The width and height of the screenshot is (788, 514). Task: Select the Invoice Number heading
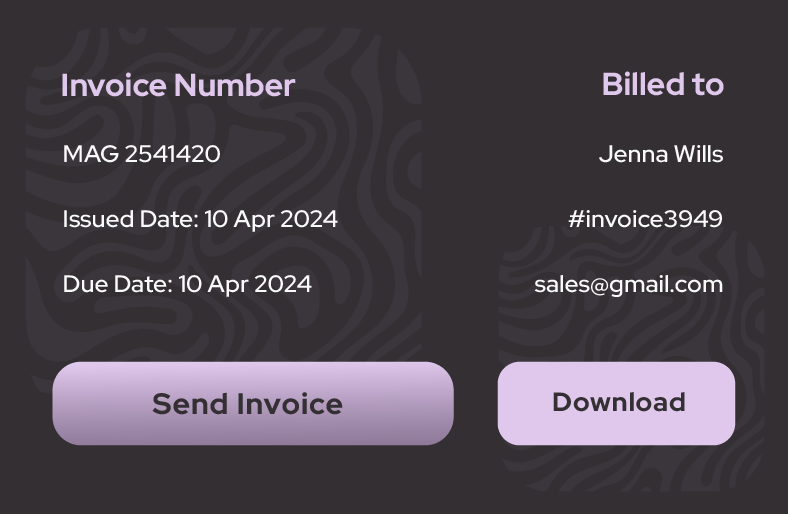[x=178, y=86]
